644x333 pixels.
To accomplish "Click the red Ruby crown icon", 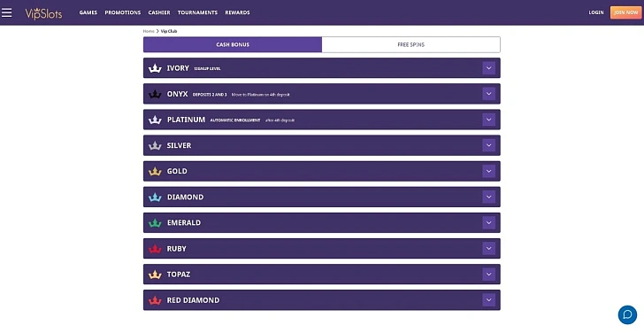I will 155,249.
